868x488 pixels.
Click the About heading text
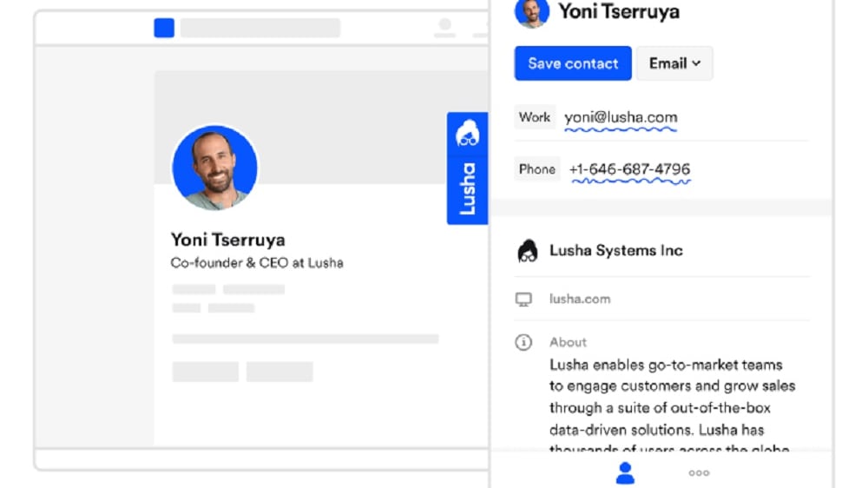[568, 342]
